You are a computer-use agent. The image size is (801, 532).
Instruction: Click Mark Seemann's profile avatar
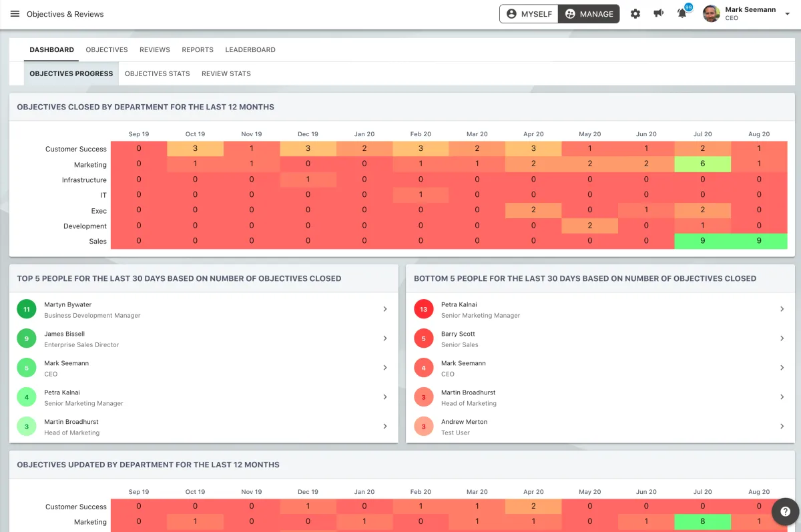(712, 14)
